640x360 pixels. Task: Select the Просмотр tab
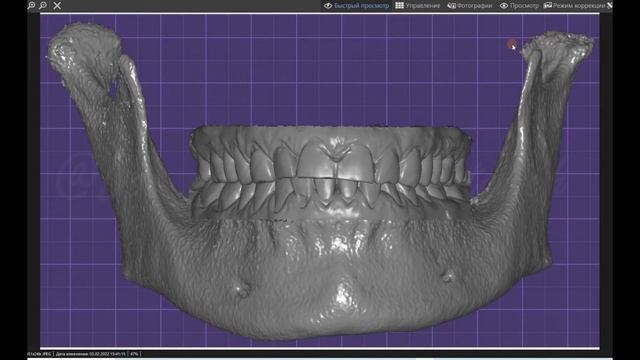(x=519, y=5)
